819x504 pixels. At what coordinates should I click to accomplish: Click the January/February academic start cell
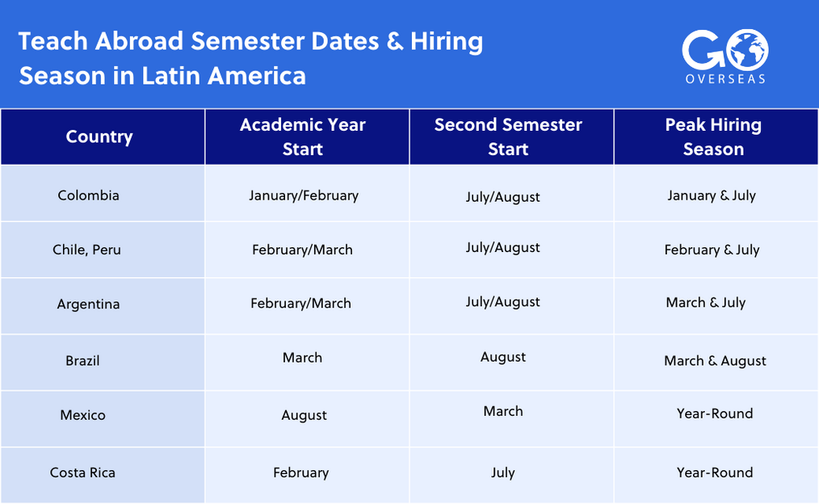click(x=304, y=195)
